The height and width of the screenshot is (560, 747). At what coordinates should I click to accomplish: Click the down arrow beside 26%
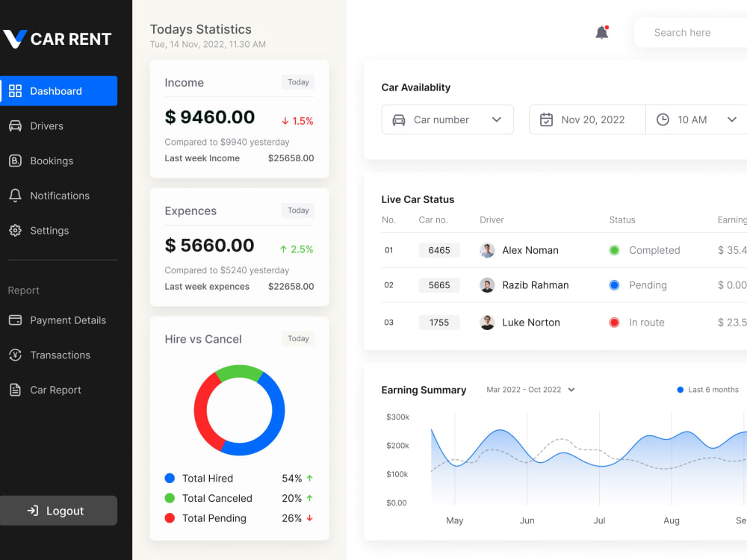click(310, 518)
